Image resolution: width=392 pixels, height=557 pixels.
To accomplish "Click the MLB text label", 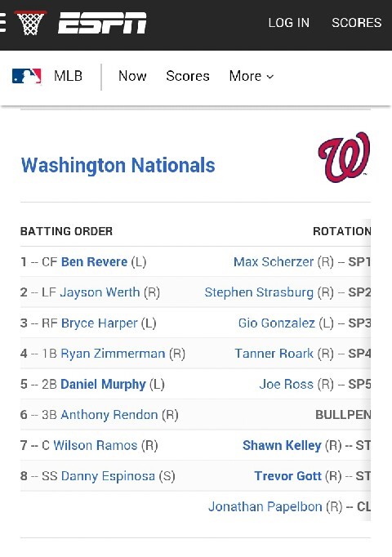I will pyautogui.click(x=68, y=76).
